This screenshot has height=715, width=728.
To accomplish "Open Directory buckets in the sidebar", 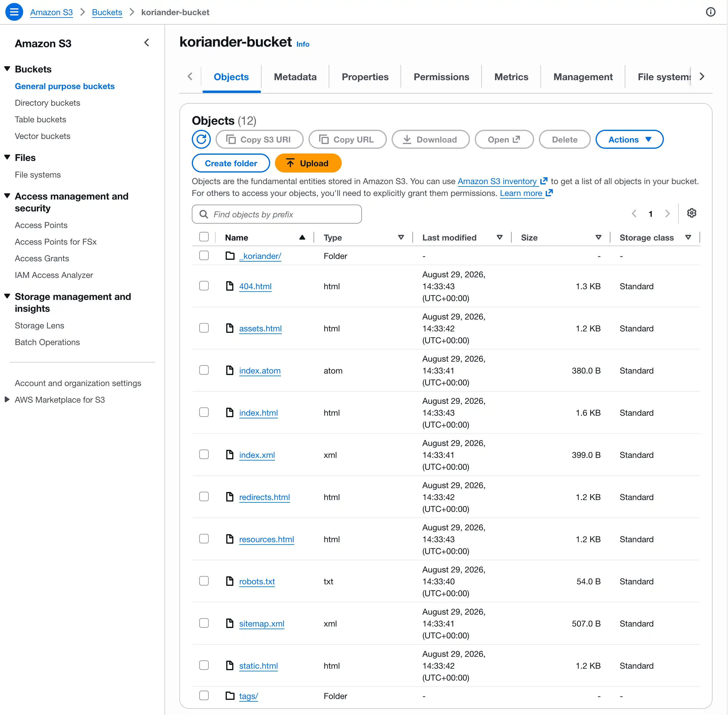I will [47, 103].
